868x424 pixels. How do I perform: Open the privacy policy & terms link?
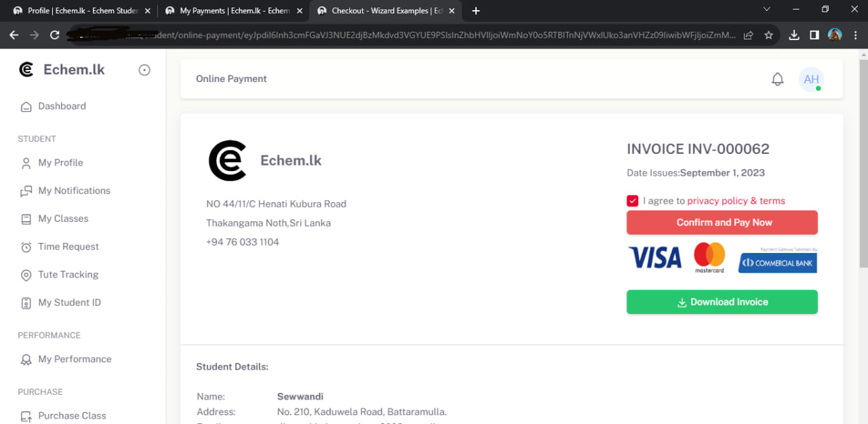click(736, 201)
